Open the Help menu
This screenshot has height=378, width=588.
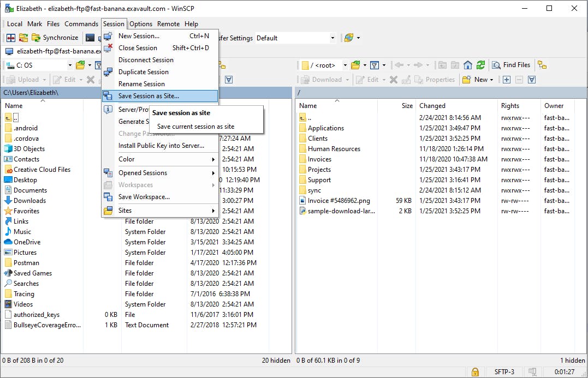[191, 23]
